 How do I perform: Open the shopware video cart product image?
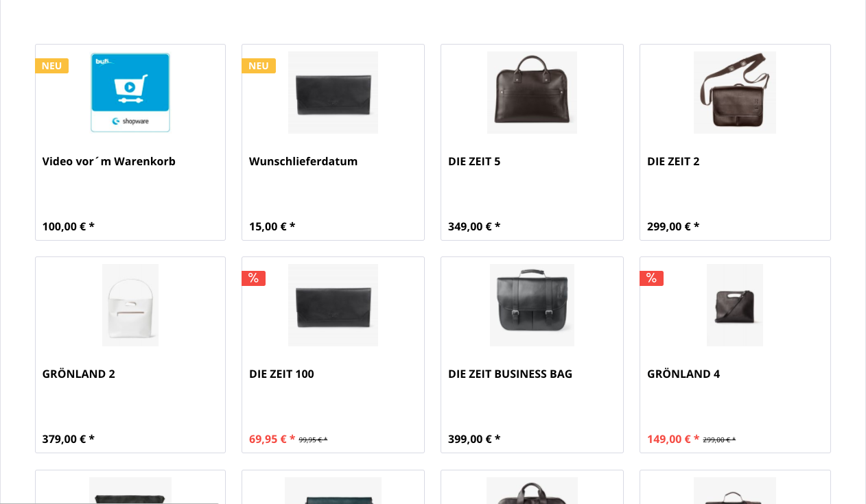(x=130, y=93)
